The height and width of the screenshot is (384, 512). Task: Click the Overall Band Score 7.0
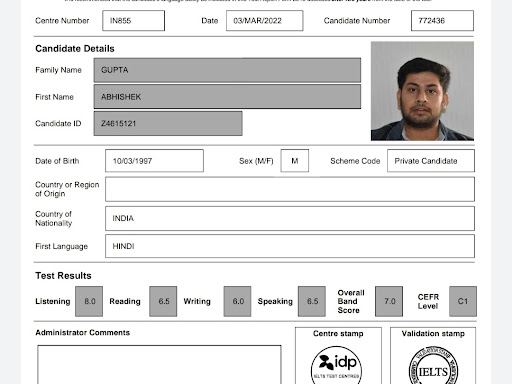tap(389, 301)
